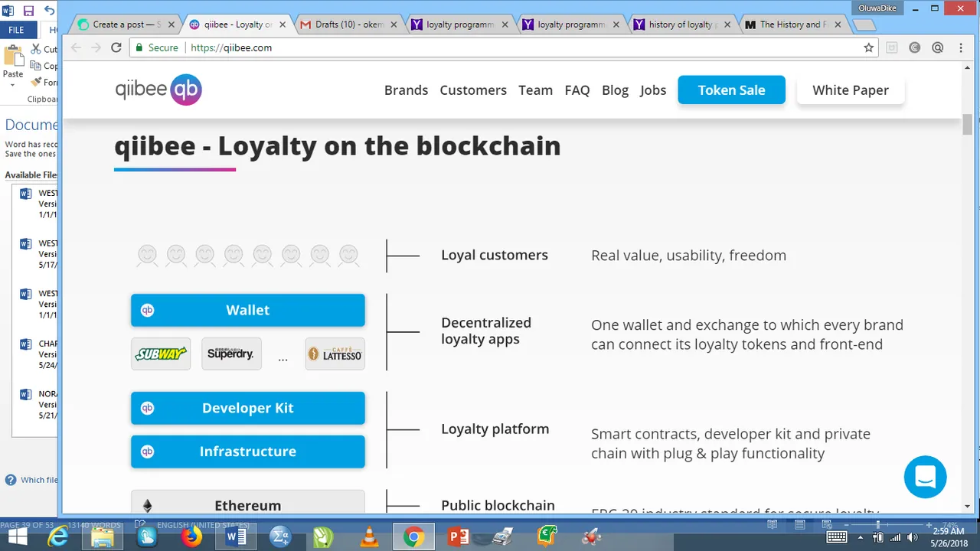This screenshot has width=980, height=551.
Task: Click the @ extension icon in Chrome toolbar
Action: (937, 47)
